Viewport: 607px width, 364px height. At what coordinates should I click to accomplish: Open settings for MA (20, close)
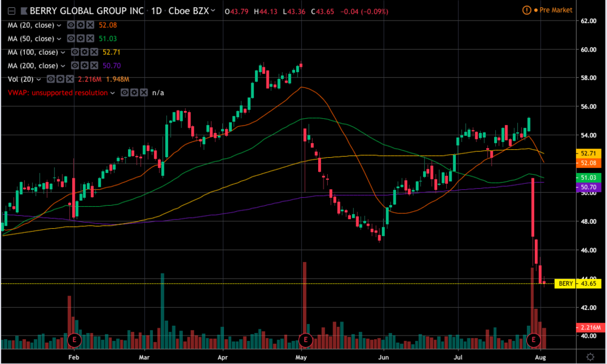80,25
